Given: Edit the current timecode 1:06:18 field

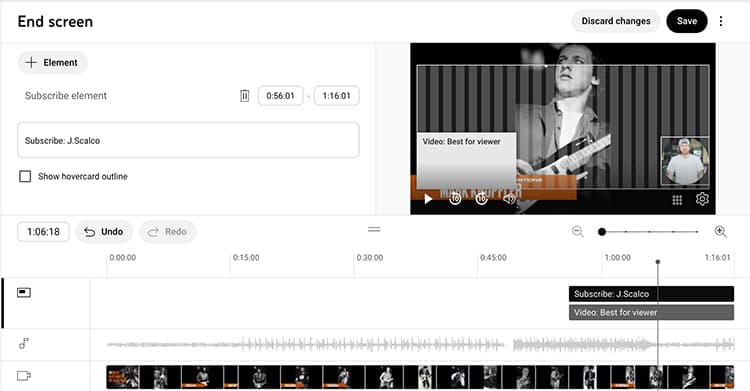Looking at the screenshot, I should click(44, 232).
